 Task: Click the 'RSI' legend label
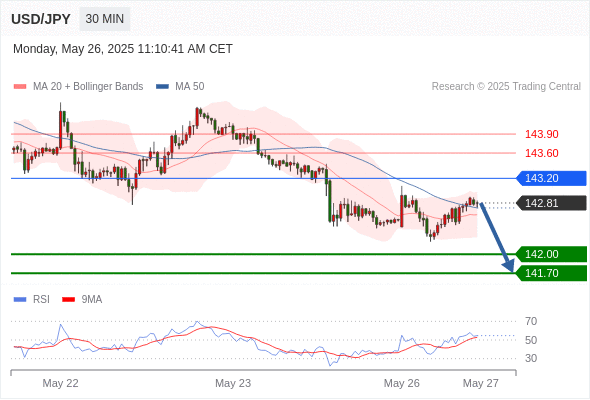coord(41,300)
